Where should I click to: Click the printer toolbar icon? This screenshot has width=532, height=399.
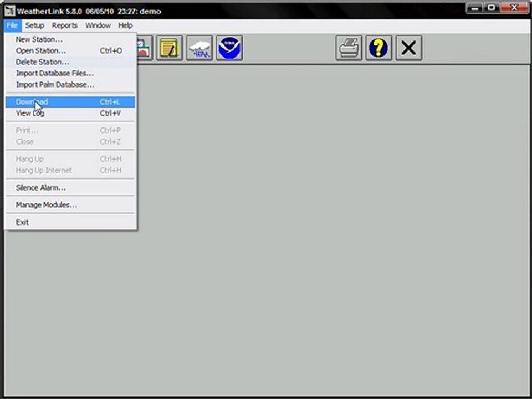(349, 48)
